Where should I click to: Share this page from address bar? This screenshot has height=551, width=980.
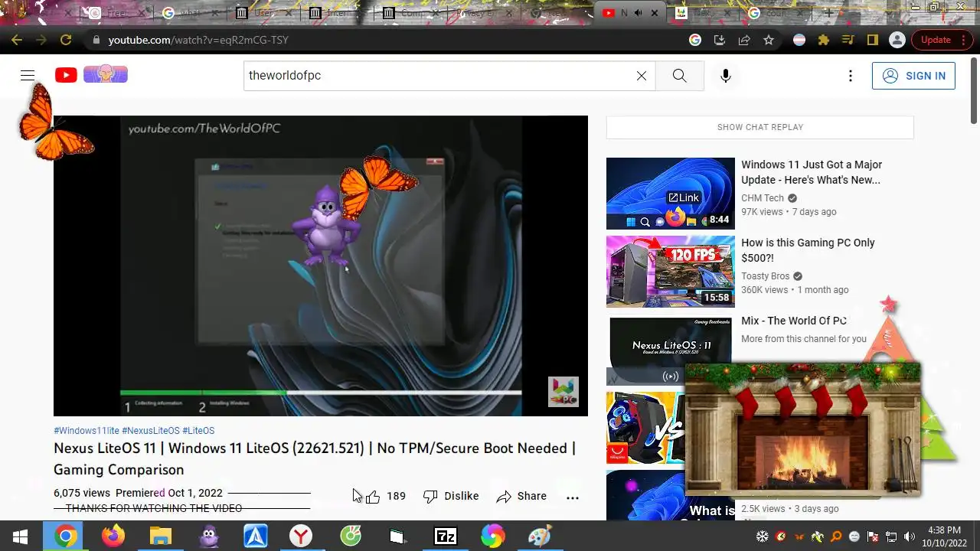tap(744, 40)
